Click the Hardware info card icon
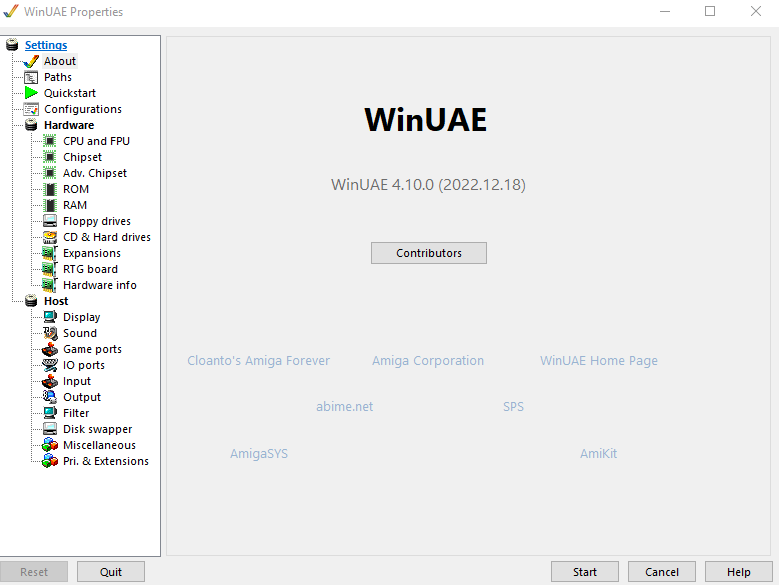Screen dimensions: 779x585 [50, 285]
